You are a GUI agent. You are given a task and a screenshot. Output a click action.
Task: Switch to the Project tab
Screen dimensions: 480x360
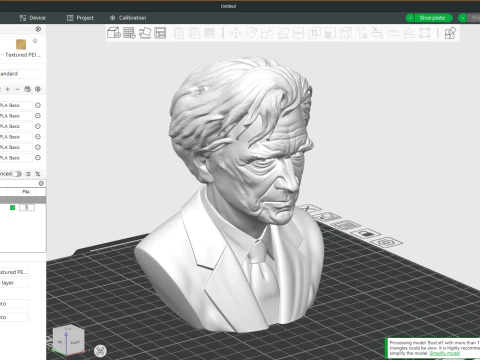[80, 18]
